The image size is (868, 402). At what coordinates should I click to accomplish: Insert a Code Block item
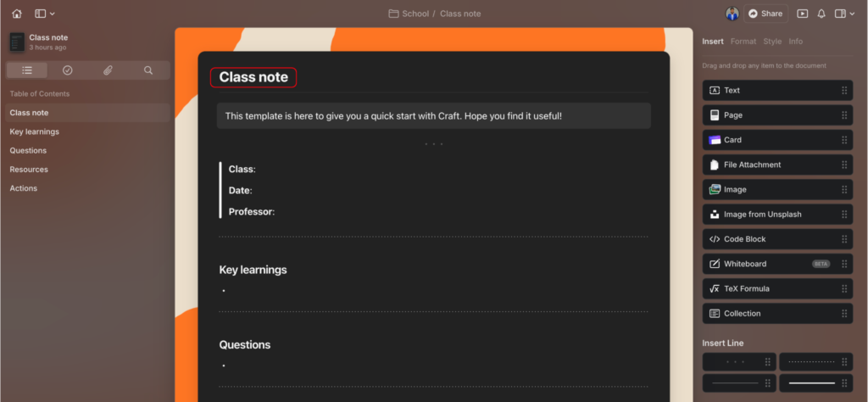[x=778, y=239]
